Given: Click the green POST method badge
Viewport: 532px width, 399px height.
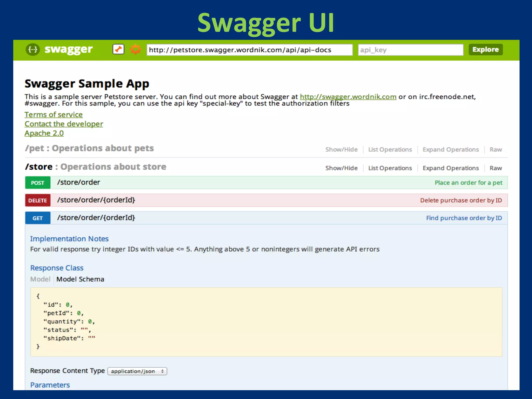Looking at the screenshot, I should 38,183.
